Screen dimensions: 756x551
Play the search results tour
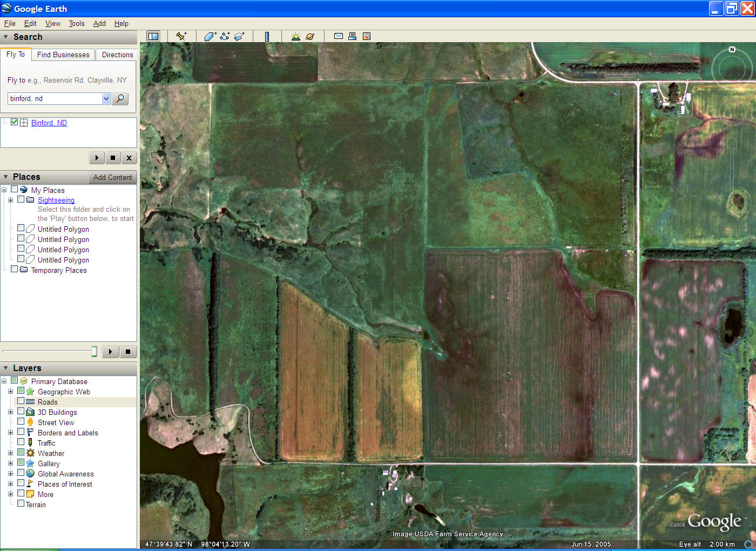(x=97, y=158)
